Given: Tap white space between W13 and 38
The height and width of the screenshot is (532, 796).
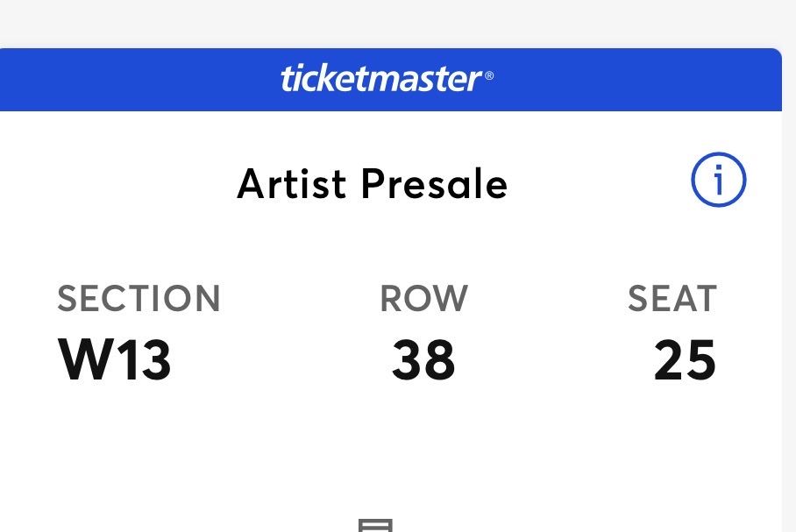Looking at the screenshot, I should click(281, 359).
